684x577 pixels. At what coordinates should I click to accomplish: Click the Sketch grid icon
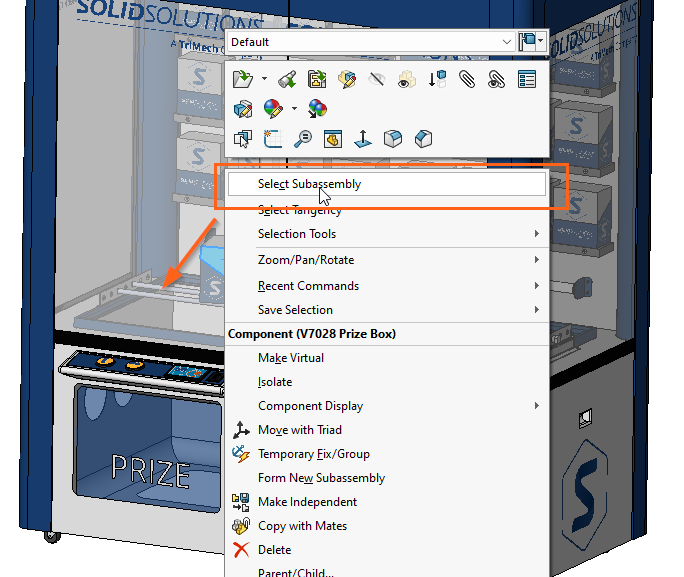(x=272, y=139)
